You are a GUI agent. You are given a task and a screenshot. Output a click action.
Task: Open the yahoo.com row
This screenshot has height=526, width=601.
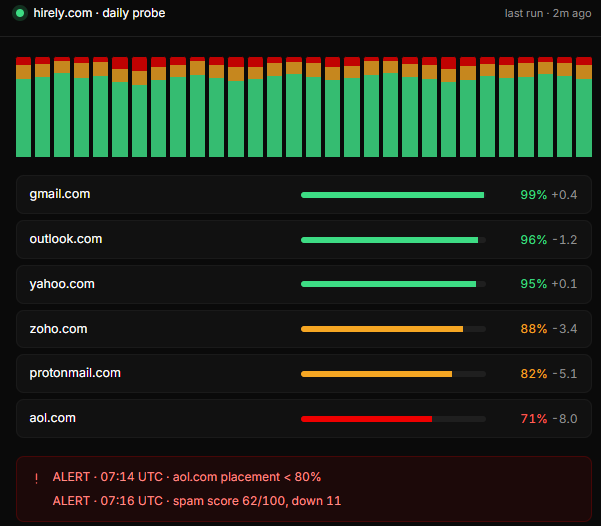(304, 284)
